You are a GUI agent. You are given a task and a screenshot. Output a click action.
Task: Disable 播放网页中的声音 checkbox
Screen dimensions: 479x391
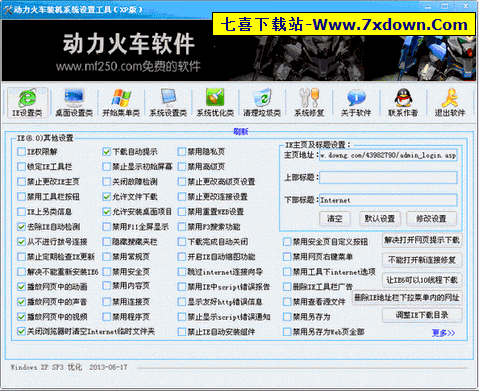[x=21, y=302]
